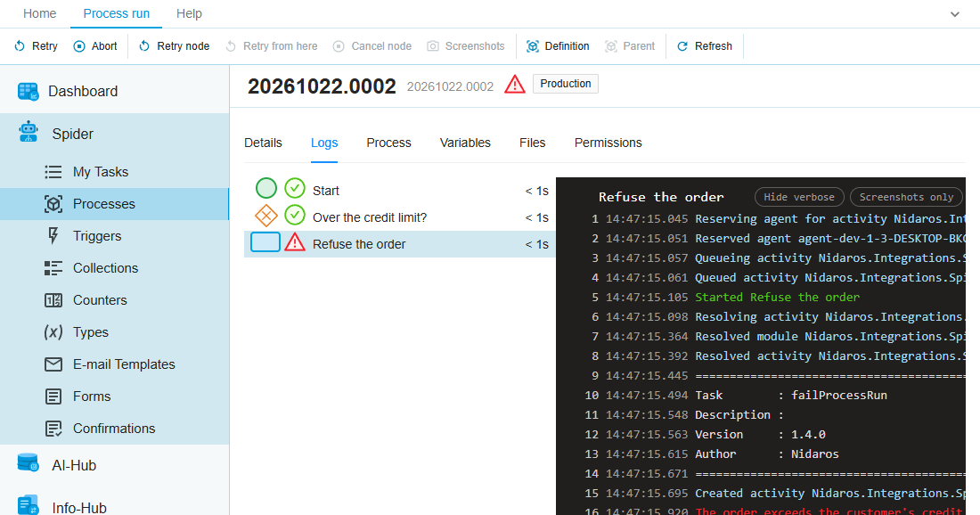Open the Files tab

pyautogui.click(x=532, y=143)
